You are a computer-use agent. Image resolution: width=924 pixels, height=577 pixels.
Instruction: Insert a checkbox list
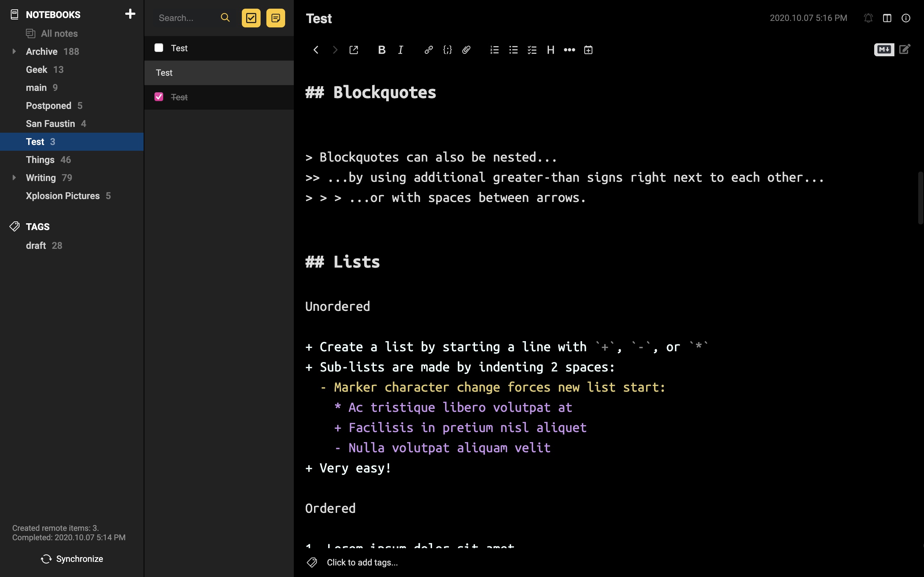click(532, 50)
